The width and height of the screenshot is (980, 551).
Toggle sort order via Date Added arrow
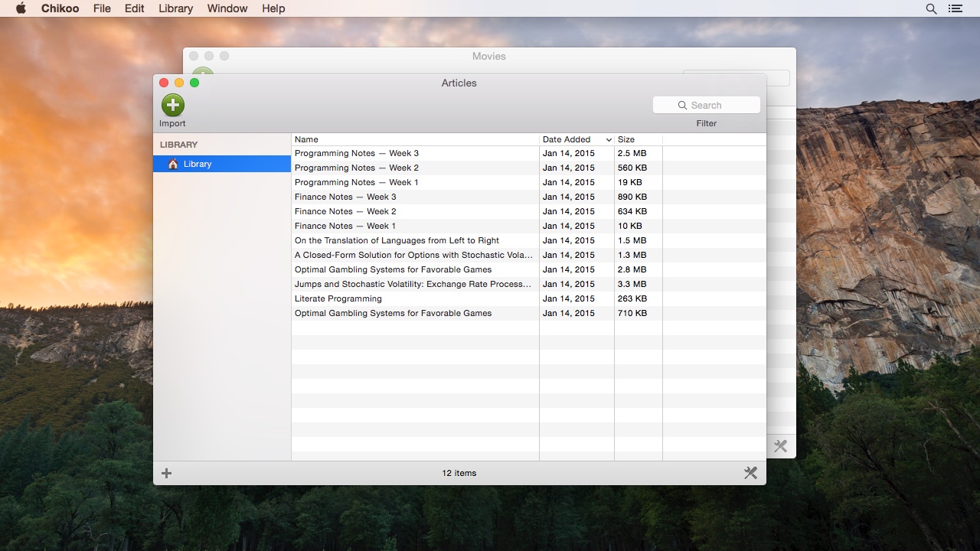click(x=609, y=140)
